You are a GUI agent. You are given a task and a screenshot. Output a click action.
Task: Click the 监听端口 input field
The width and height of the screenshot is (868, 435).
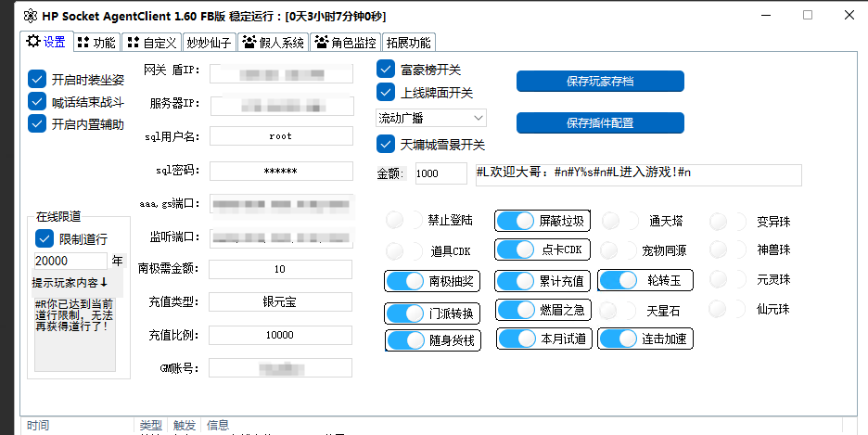pyautogui.click(x=282, y=238)
